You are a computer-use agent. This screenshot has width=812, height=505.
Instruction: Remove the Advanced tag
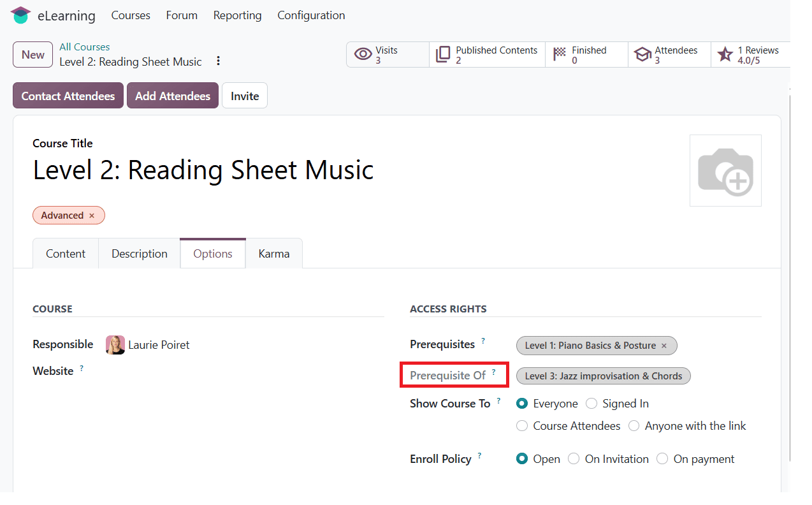92,216
